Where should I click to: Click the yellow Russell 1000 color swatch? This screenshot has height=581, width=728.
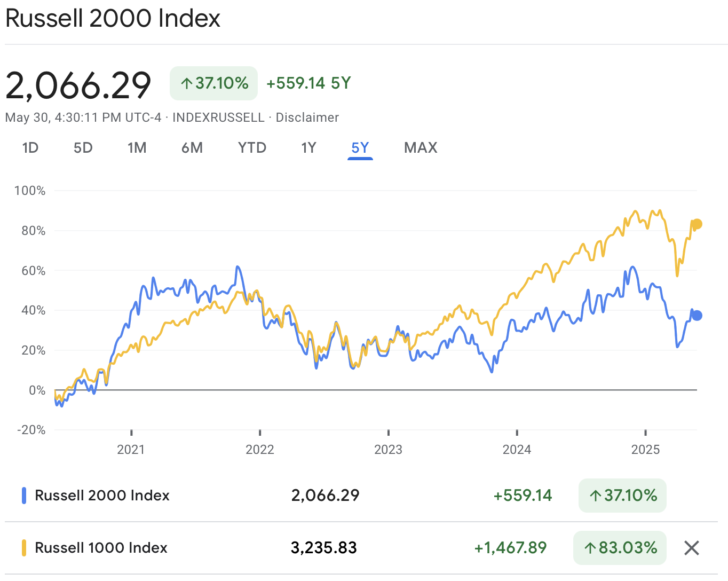[x=24, y=548]
